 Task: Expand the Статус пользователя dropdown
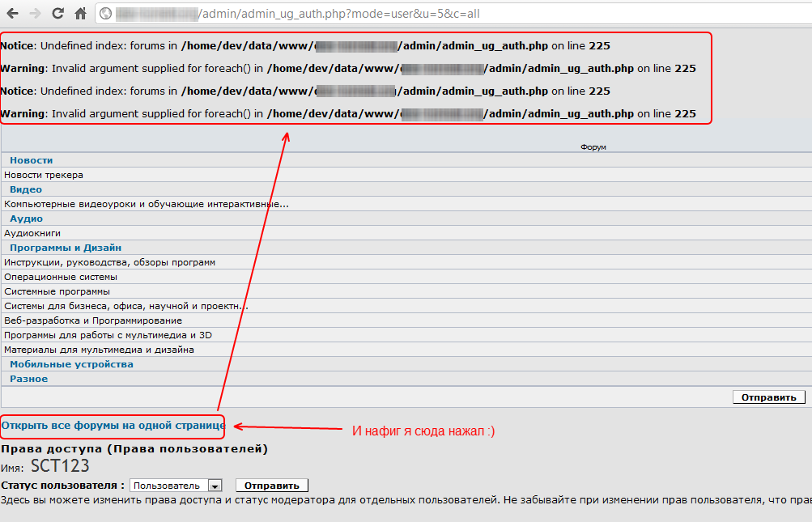(215, 486)
